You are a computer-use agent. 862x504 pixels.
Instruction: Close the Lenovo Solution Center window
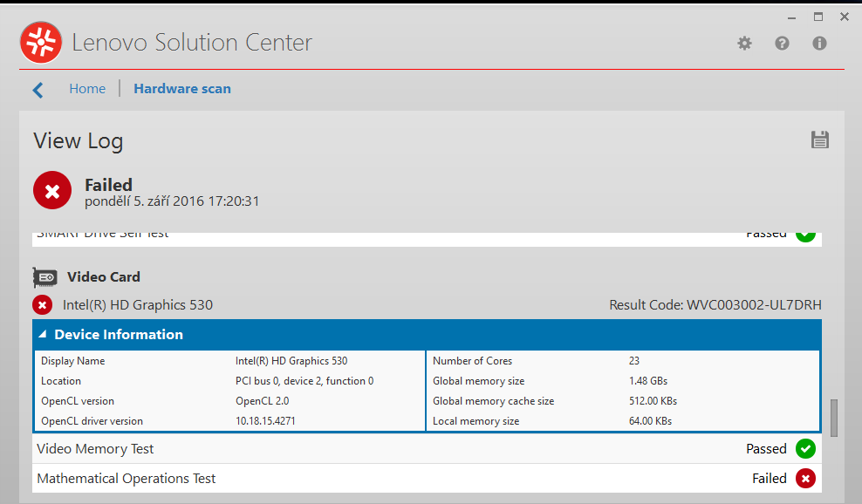click(x=845, y=17)
